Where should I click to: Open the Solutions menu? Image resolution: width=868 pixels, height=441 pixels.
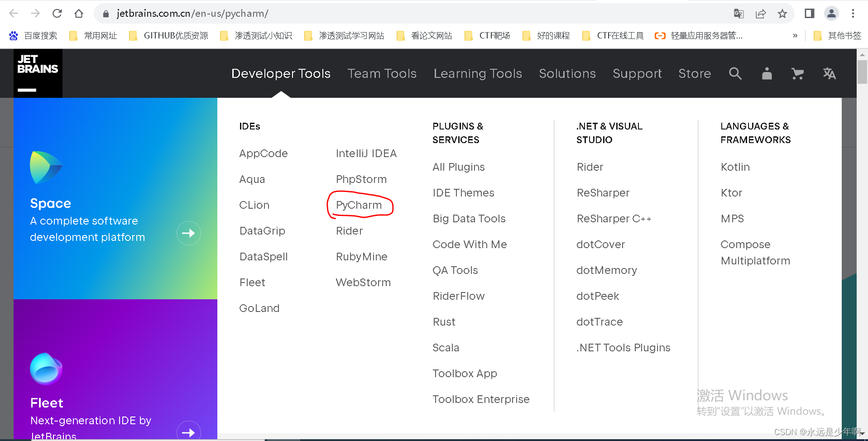[567, 73]
